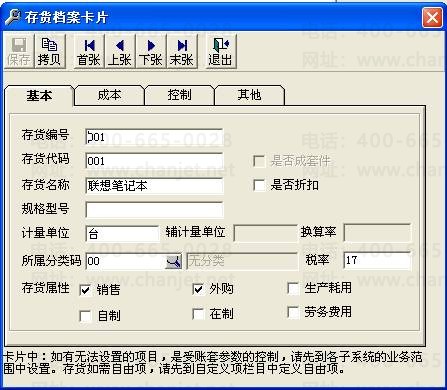Click the 换算率 field

[377, 232]
